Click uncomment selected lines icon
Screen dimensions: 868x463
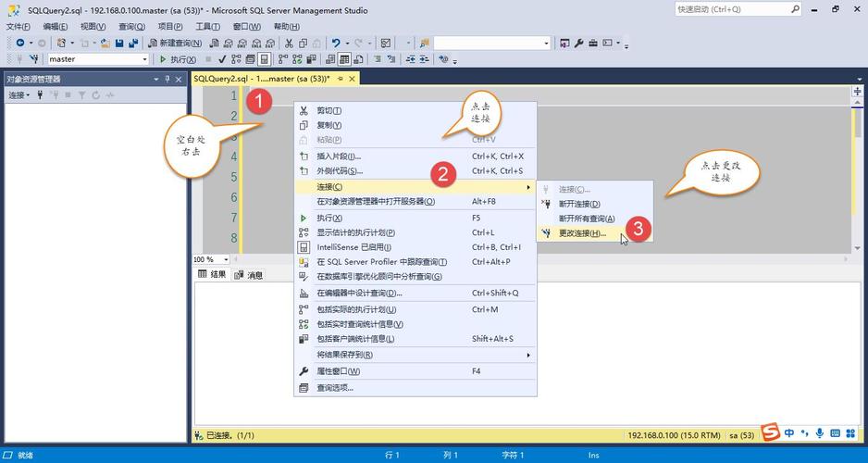tap(392, 59)
